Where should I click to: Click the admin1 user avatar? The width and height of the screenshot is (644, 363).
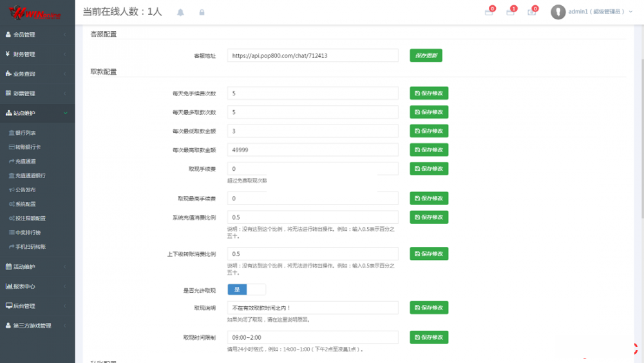click(x=558, y=12)
